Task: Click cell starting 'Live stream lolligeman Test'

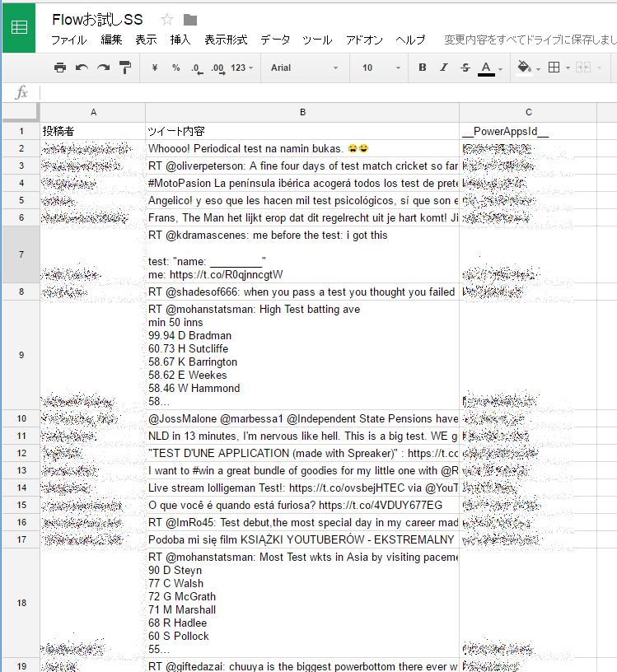Action: coord(302,488)
